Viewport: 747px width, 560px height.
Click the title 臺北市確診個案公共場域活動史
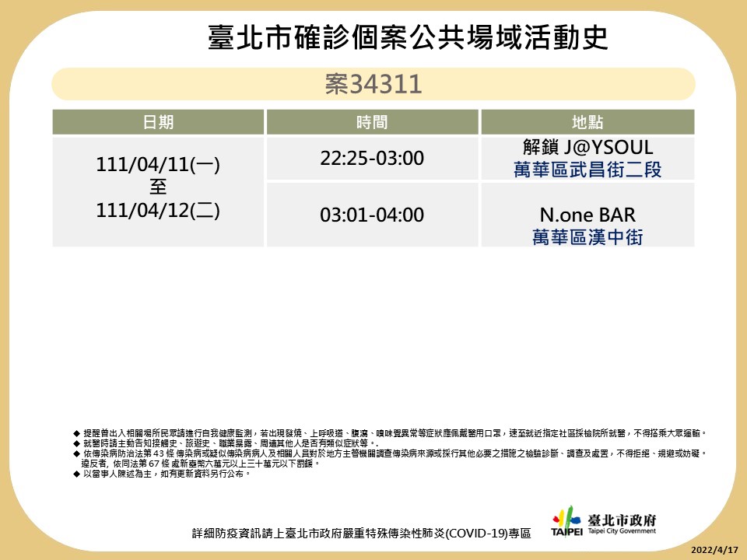click(x=409, y=37)
